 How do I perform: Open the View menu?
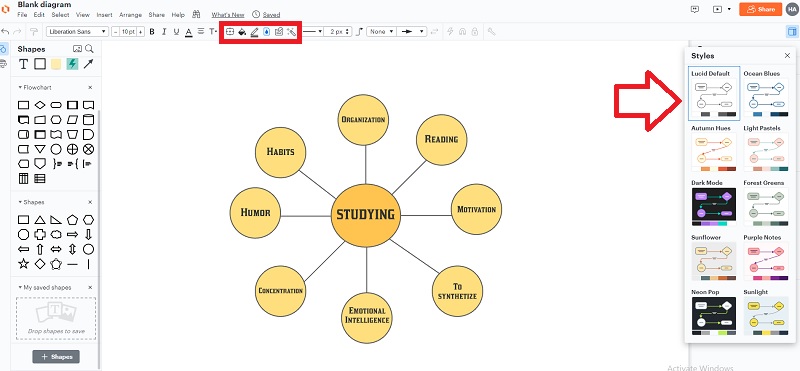[83, 15]
